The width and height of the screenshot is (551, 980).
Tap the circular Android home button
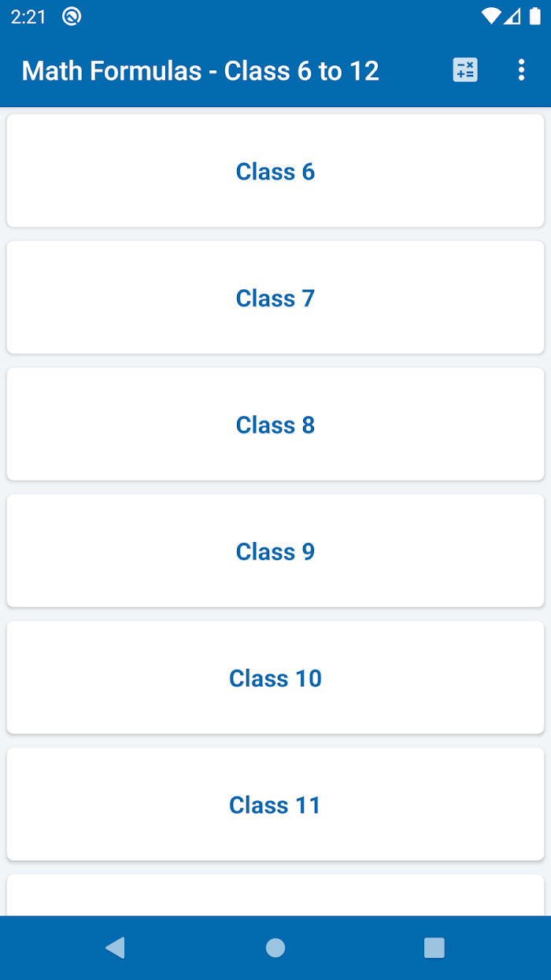(x=275, y=948)
